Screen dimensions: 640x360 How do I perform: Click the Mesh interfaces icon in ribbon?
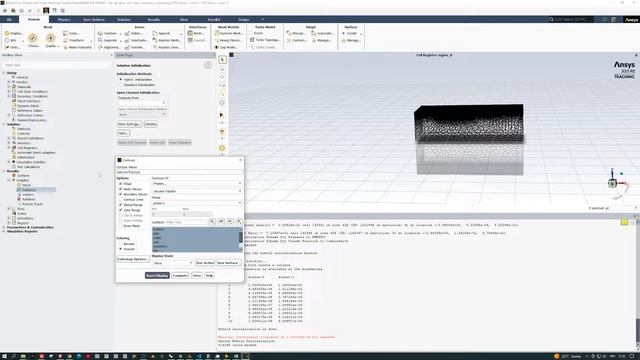[190, 33]
